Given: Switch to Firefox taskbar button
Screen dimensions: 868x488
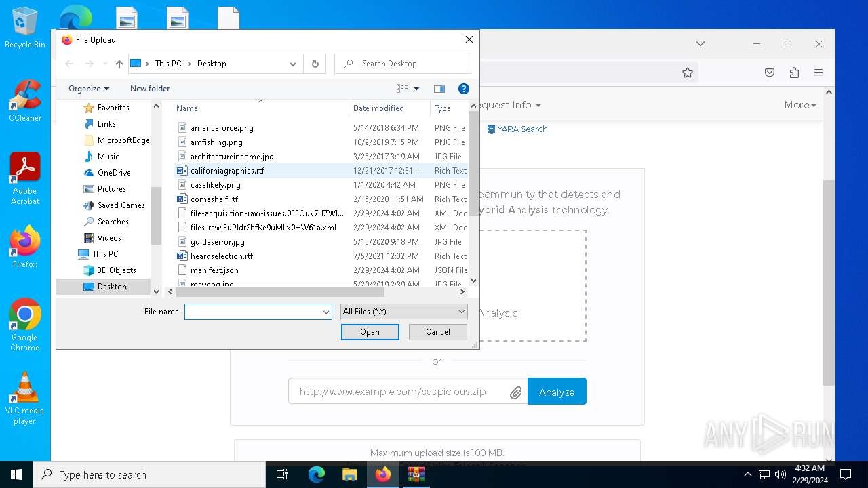Looking at the screenshot, I should coord(383,474).
